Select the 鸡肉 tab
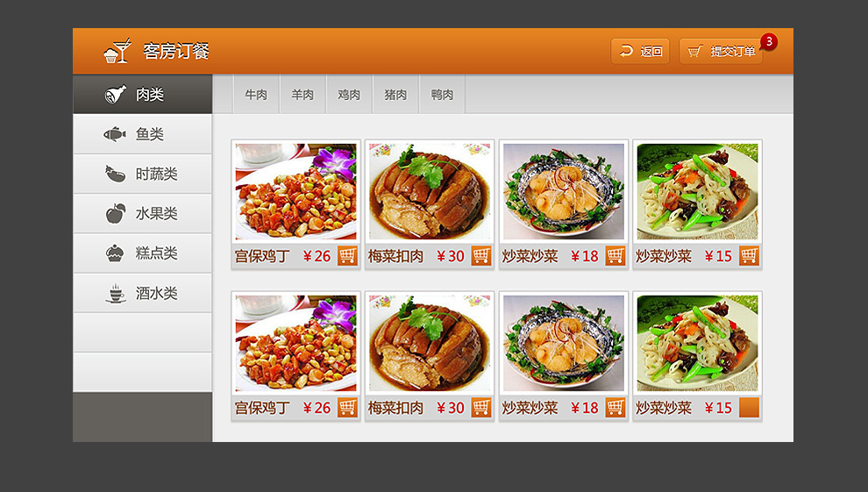Image resolution: width=868 pixels, height=492 pixels. tap(349, 95)
